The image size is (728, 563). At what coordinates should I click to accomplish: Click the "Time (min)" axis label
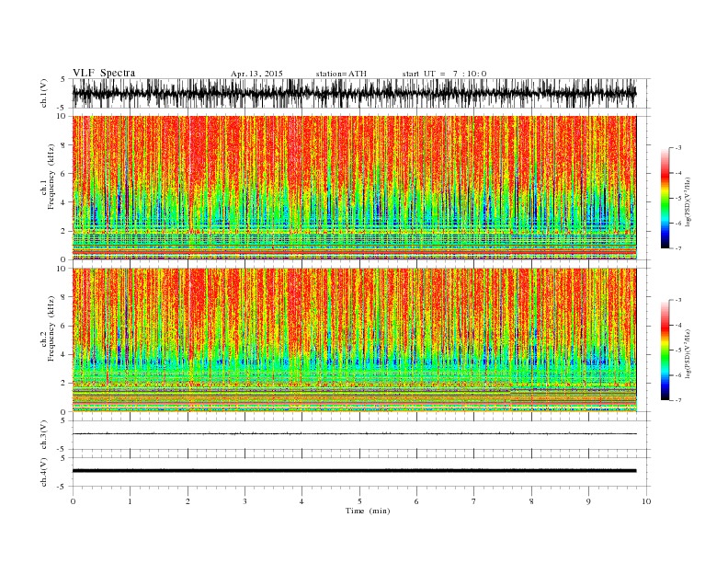click(368, 511)
